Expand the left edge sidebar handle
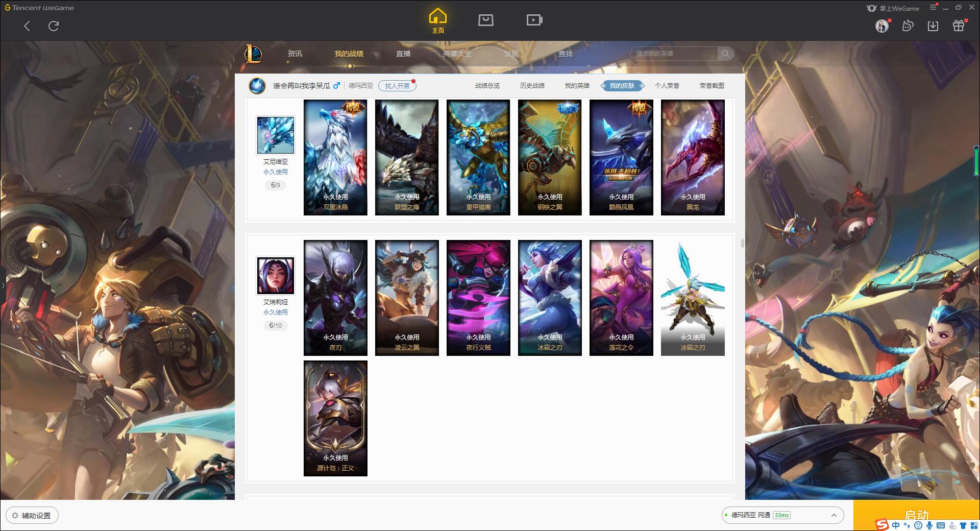 point(3,285)
